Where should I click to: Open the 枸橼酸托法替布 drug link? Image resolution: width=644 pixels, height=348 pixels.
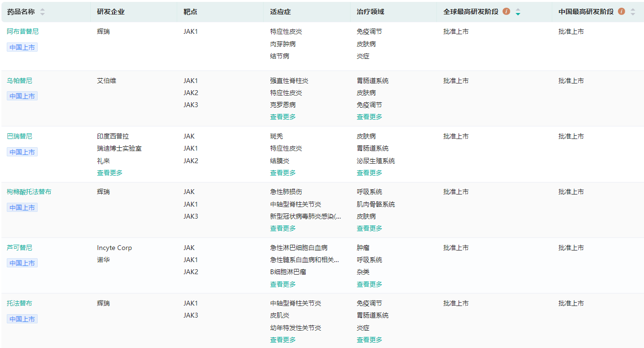29,192
